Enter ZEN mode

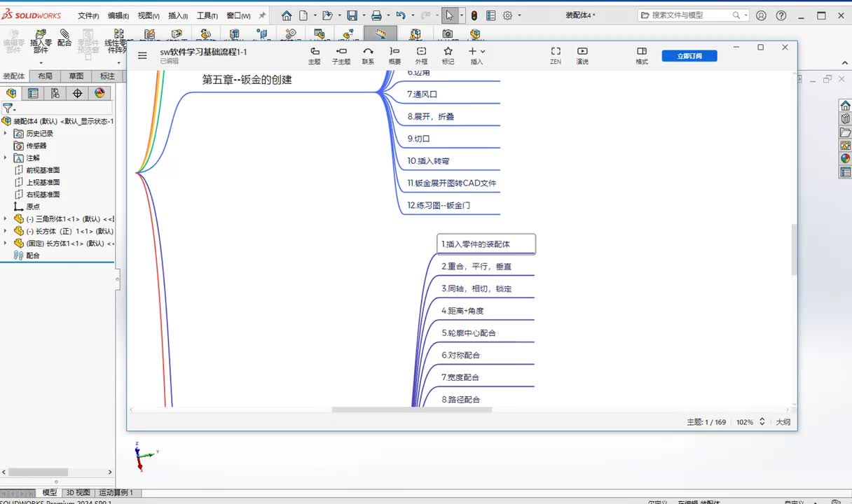tap(556, 55)
